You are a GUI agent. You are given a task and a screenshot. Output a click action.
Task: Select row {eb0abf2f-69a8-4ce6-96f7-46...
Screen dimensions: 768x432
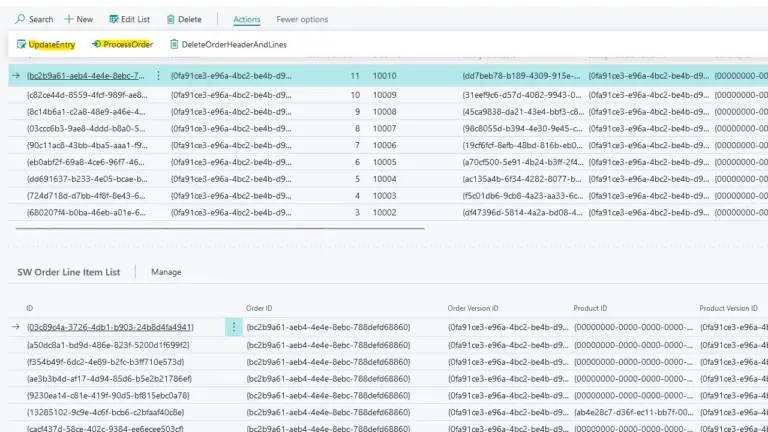click(86, 162)
